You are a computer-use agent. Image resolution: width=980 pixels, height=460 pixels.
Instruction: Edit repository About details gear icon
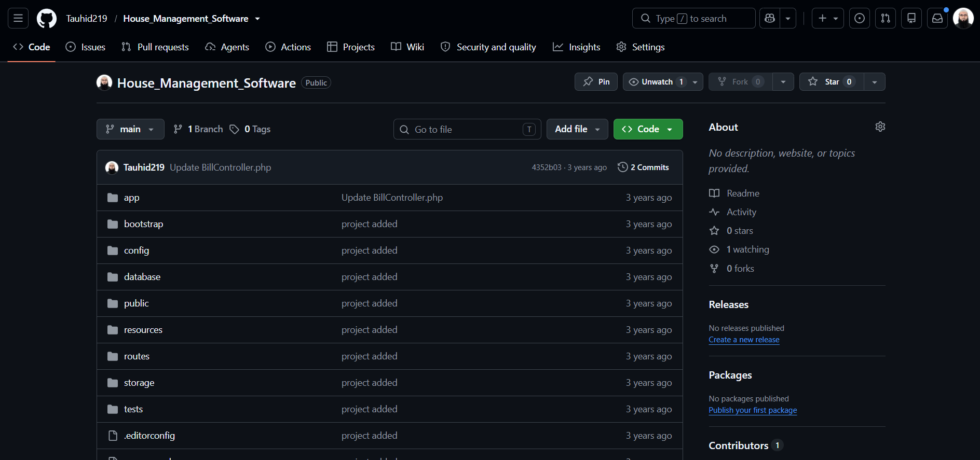click(880, 127)
